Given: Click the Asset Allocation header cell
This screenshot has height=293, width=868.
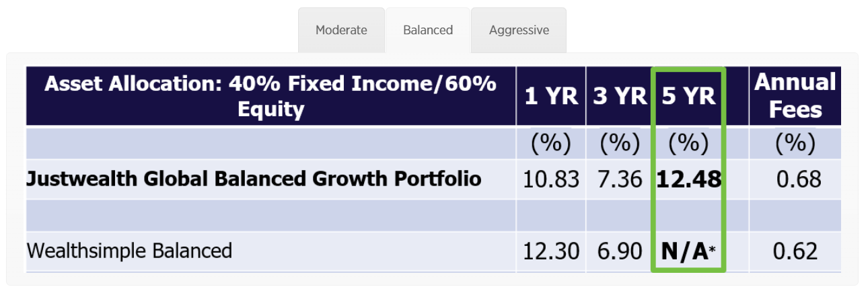Looking at the screenshot, I should click(x=270, y=96).
